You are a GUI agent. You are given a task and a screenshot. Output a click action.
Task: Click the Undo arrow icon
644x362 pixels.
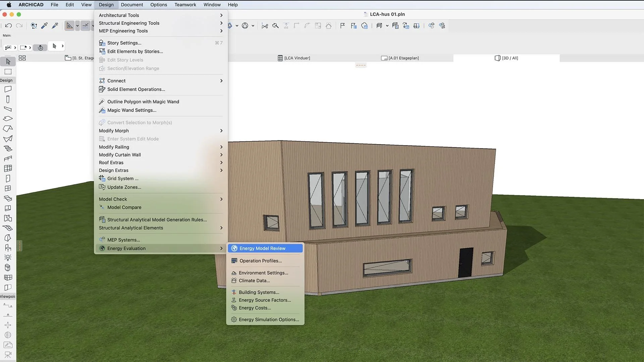pos(9,26)
